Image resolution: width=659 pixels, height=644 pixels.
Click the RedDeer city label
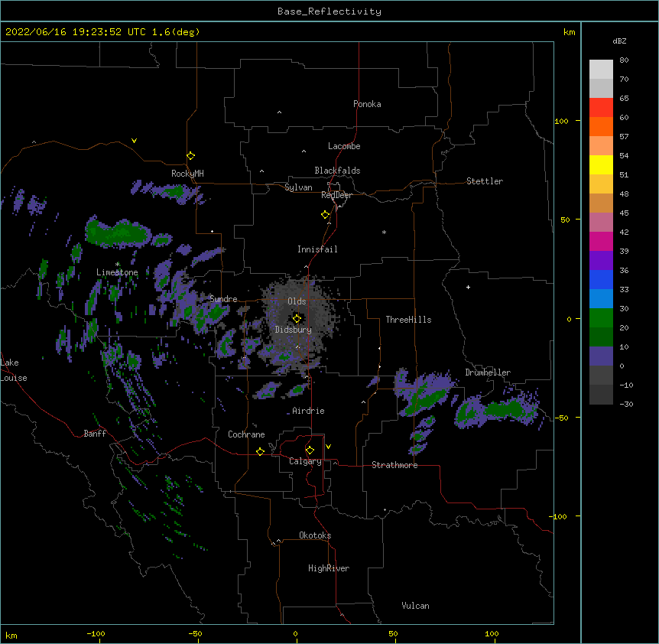click(x=336, y=195)
